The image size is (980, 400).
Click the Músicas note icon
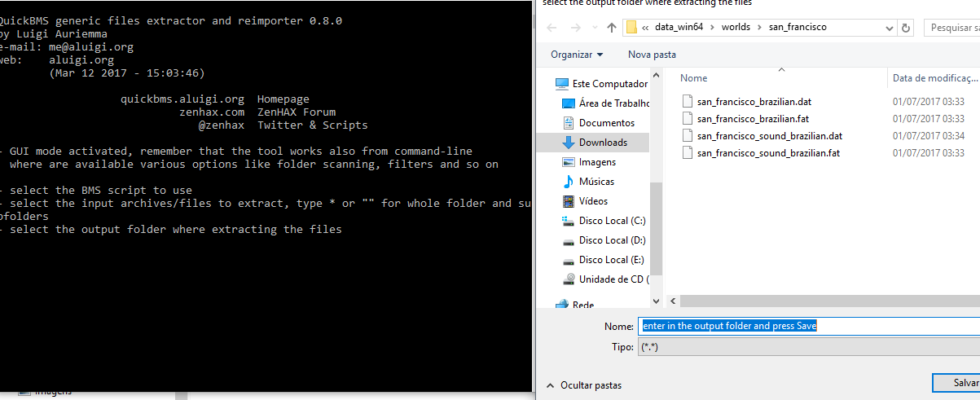569,182
